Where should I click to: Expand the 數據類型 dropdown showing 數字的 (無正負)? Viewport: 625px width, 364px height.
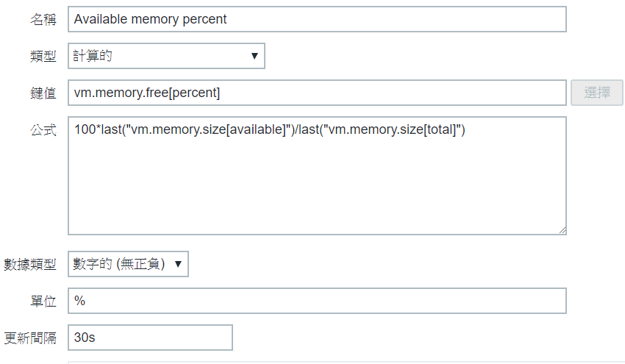128,264
